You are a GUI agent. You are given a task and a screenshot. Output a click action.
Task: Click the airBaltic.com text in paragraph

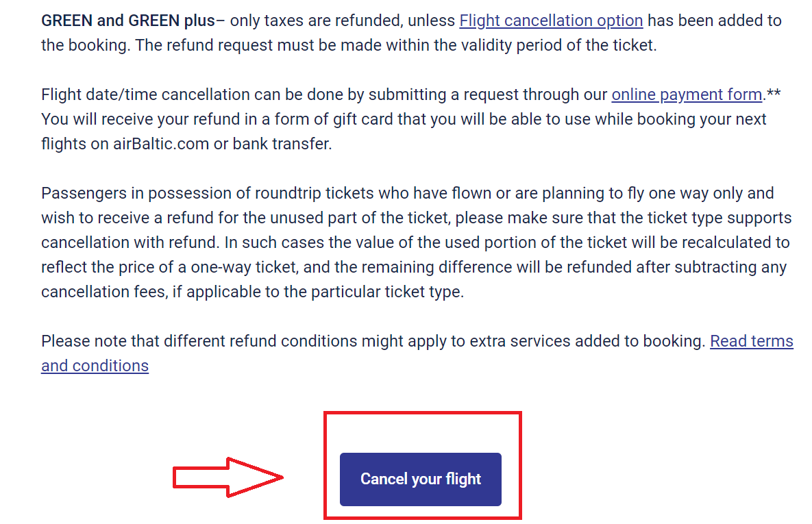(161, 144)
